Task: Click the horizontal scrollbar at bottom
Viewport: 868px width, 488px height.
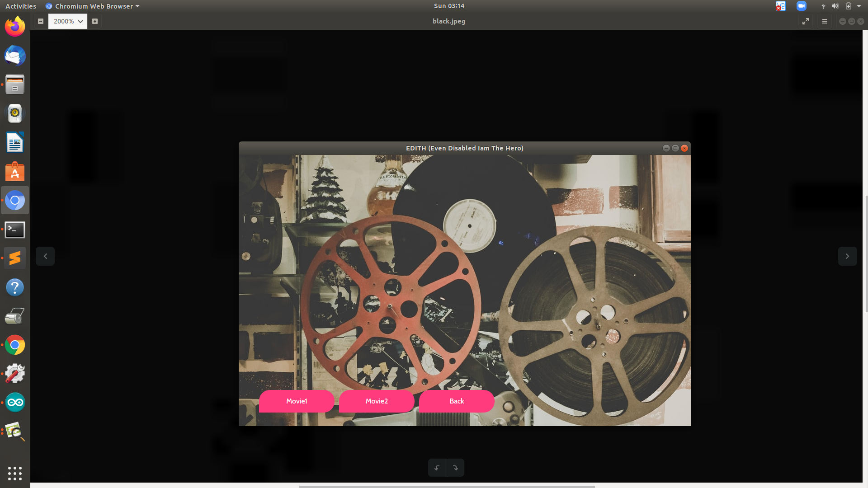Action: [x=447, y=486]
